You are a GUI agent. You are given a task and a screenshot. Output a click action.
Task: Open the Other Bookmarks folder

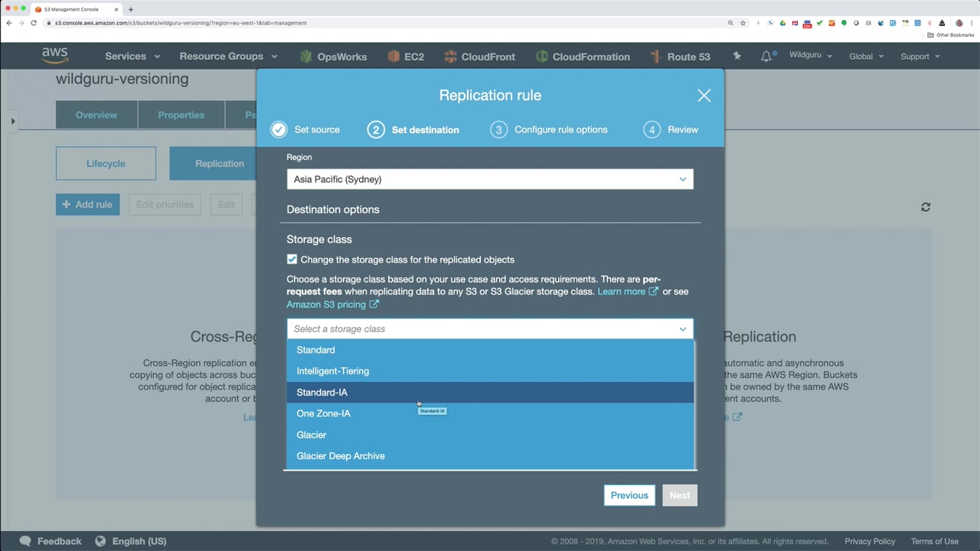(951, 35)
